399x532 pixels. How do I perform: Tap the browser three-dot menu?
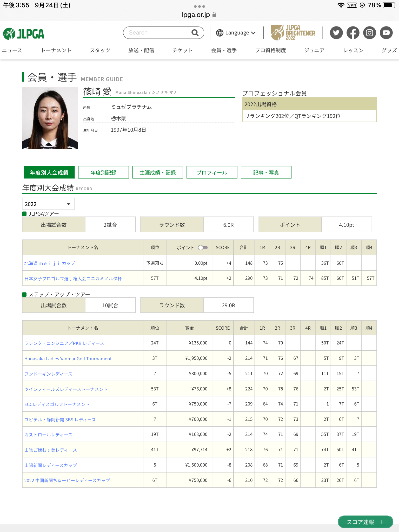(199, 6)
